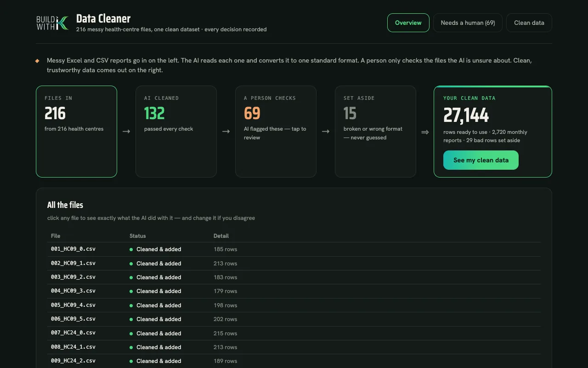
Task: Click the 198 rows detail cell
Action: 225,305
